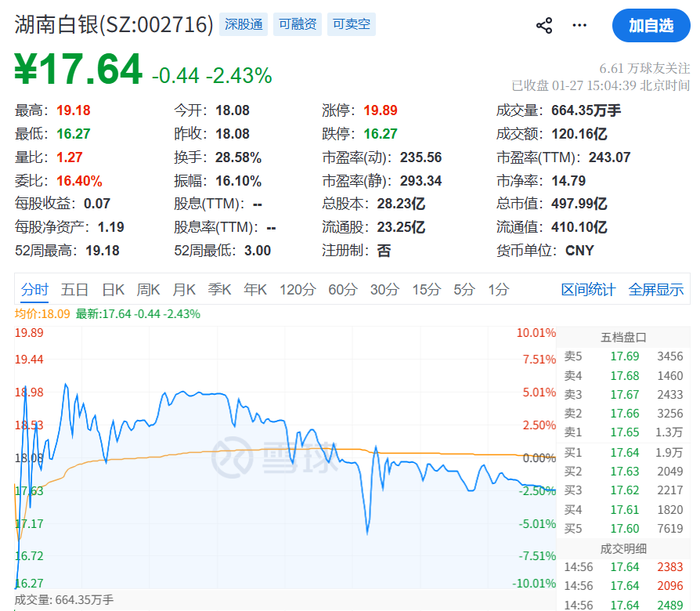Click the 分时 intraday chart tab
The image size is (700, 611).
[34, 289]
